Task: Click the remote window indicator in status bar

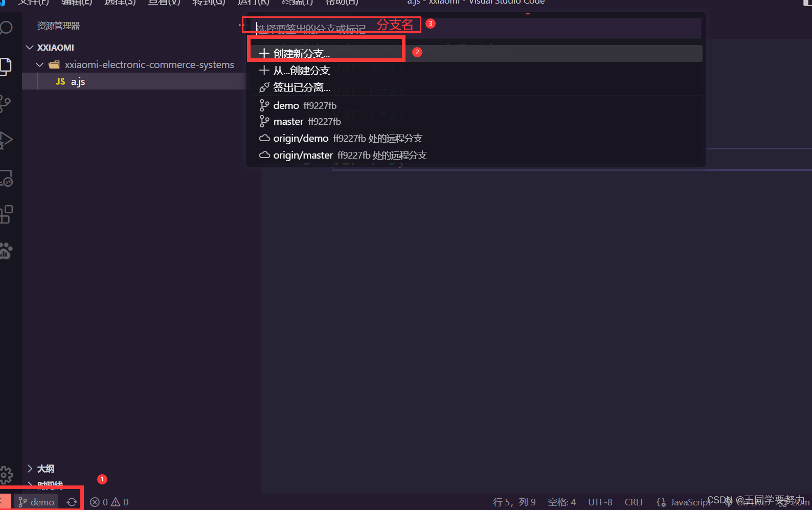Action: (5, 502)
